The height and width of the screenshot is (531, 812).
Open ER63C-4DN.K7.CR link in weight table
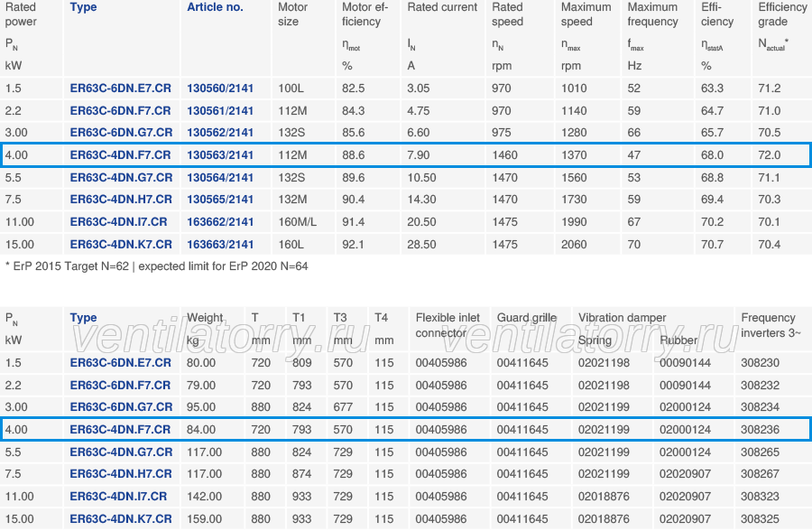tap(121, 518)
